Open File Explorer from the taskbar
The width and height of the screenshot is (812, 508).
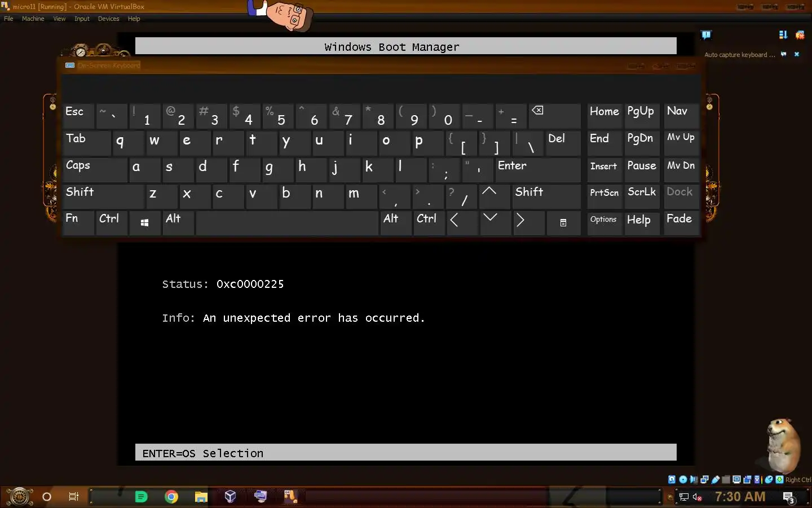click(x=201, y=497)
